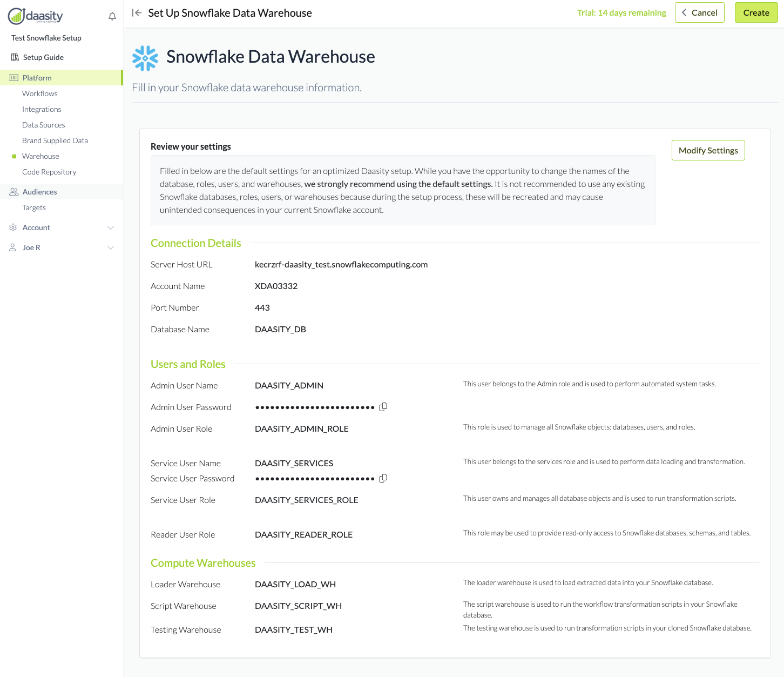Go to Integrations in sidebar
784x677 pixels.
pos(42,109)
